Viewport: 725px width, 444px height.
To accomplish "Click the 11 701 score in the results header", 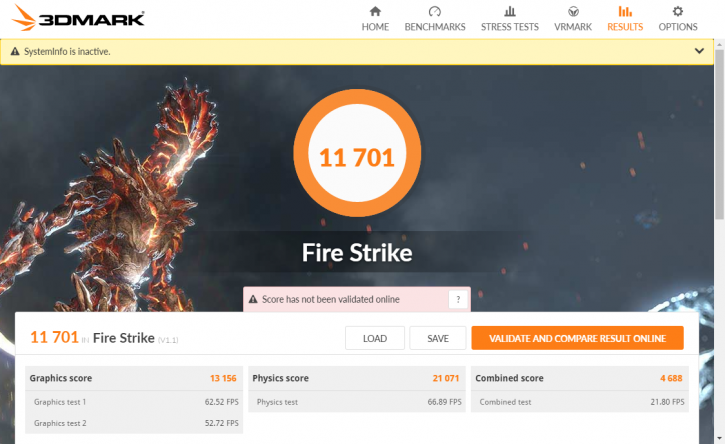I will click(55, 337).
